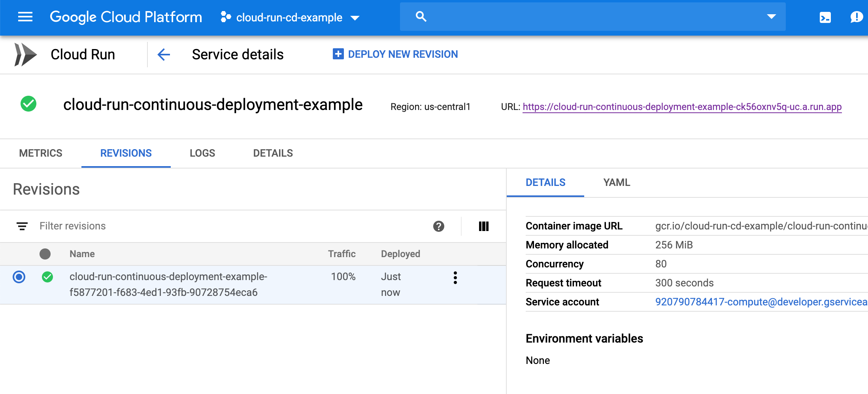Click the Cloud Run product name
Viewport: 868px width, 394px height.
83,54
